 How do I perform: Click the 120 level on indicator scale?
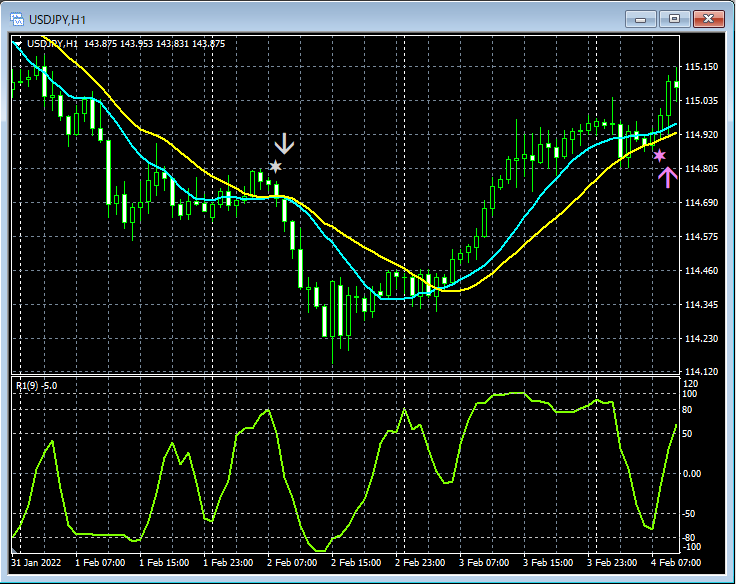[690, 384]
